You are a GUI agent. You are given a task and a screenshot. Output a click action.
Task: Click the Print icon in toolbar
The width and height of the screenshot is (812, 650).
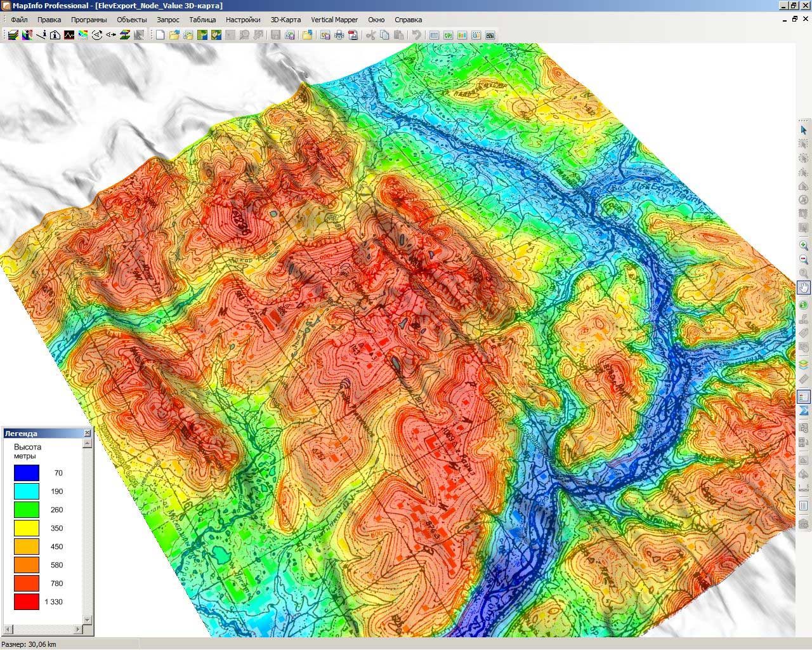[339, 36]
